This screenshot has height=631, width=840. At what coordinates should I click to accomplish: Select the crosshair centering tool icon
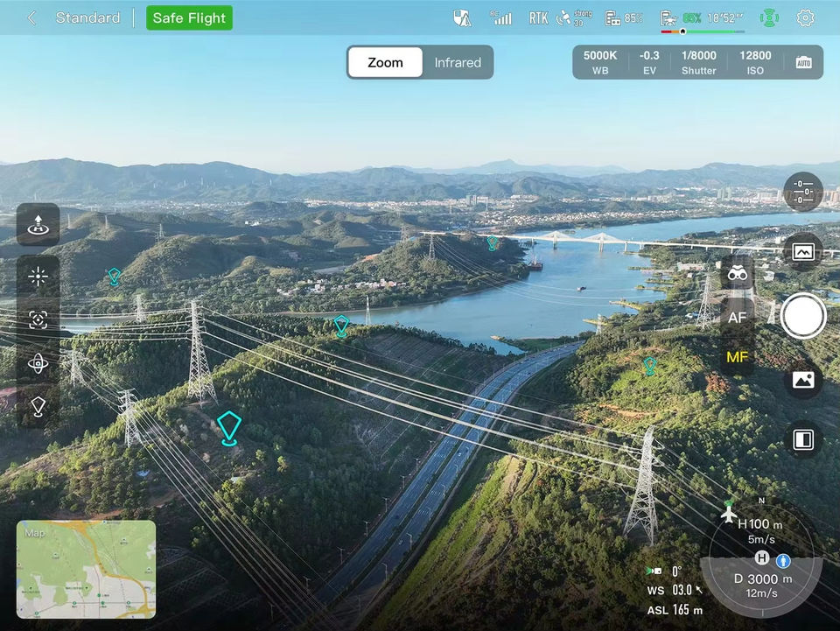[x=38, y=277]
